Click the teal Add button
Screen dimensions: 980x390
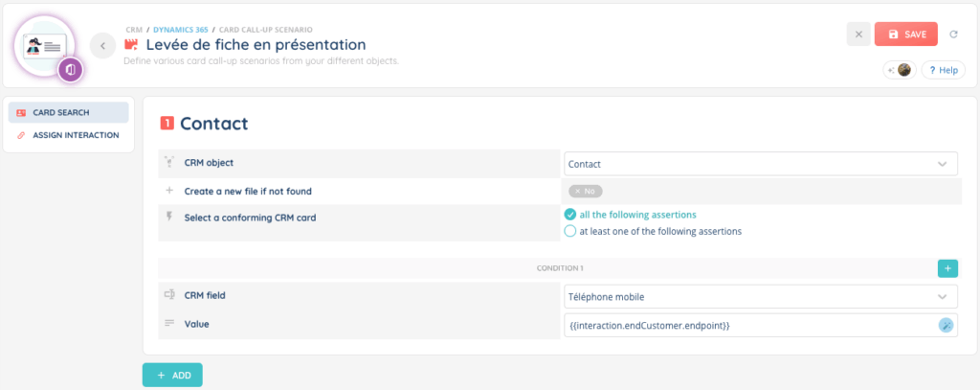pyautogui.click(x=172, y=375)
